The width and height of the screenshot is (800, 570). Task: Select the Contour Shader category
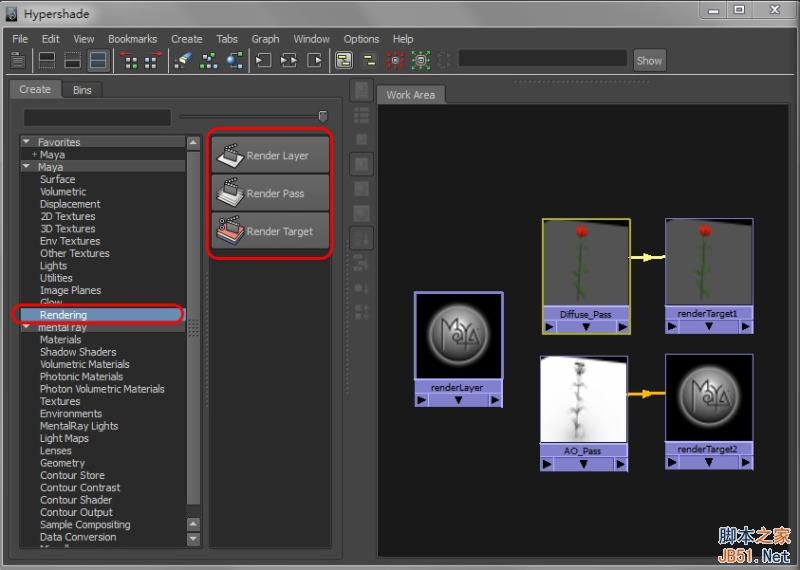(x=76, y=500)
